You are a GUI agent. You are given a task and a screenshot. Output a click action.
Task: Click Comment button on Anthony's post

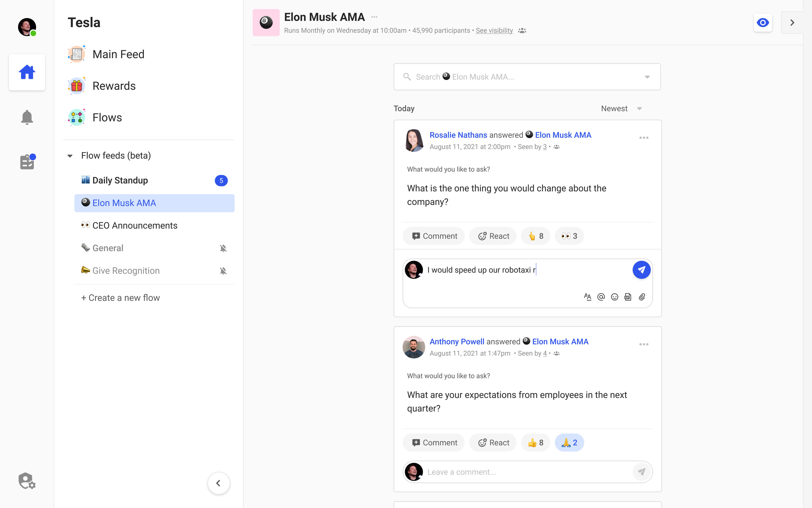tap(433, 443)
